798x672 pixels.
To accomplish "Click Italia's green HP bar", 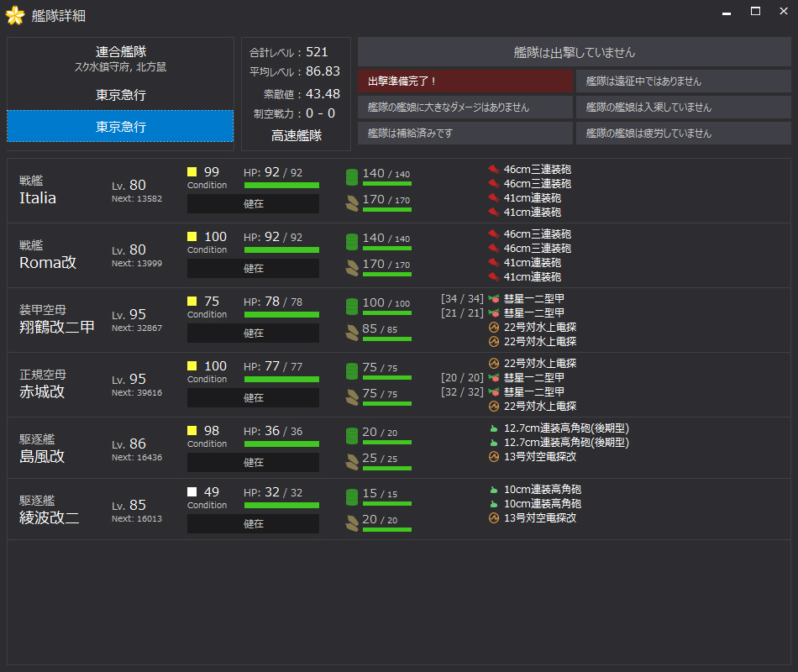I will tap(281, 186).
